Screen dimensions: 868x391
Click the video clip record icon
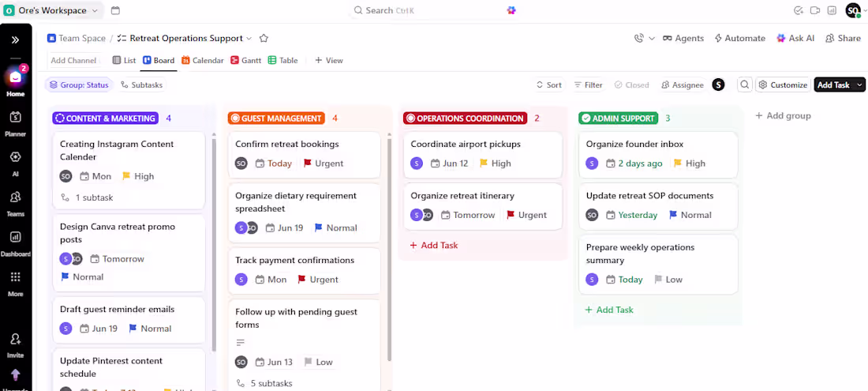[815, 10]
